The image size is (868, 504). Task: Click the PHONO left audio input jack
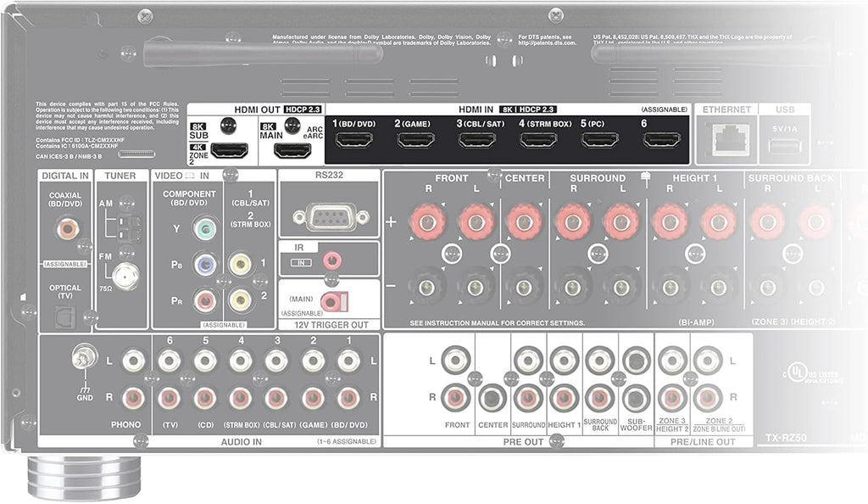133,361
